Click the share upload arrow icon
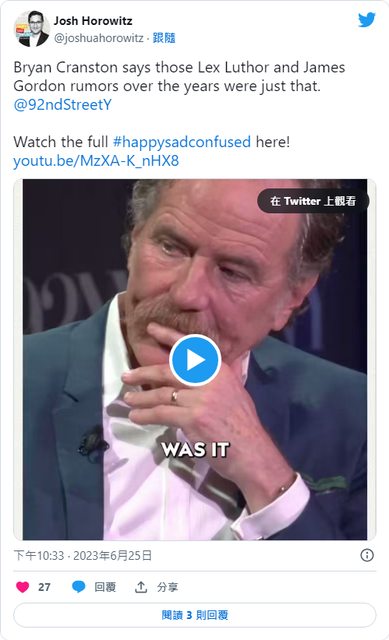 [141, 587]
